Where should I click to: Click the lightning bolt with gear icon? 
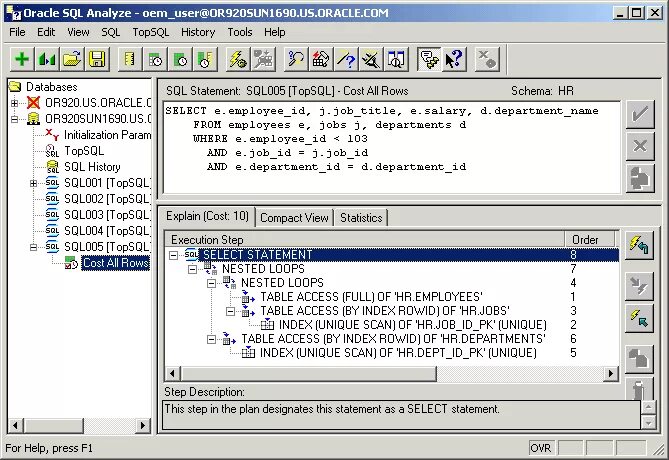click(238, 59)
